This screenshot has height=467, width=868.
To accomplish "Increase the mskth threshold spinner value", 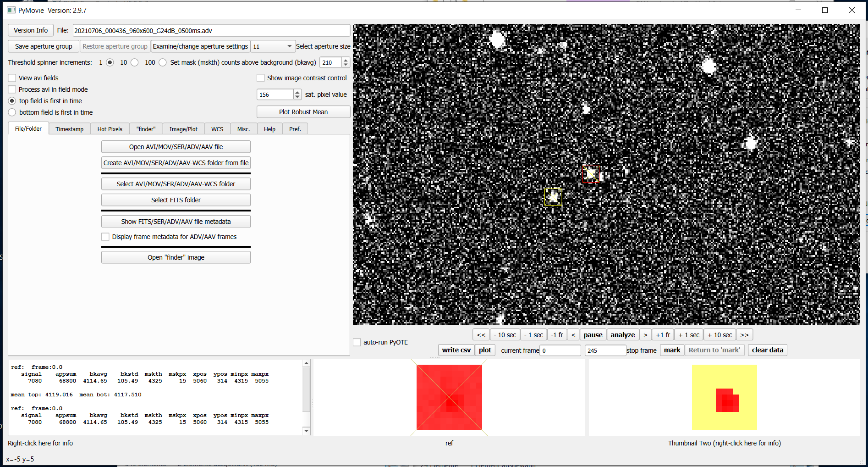I will coord(346,60).
